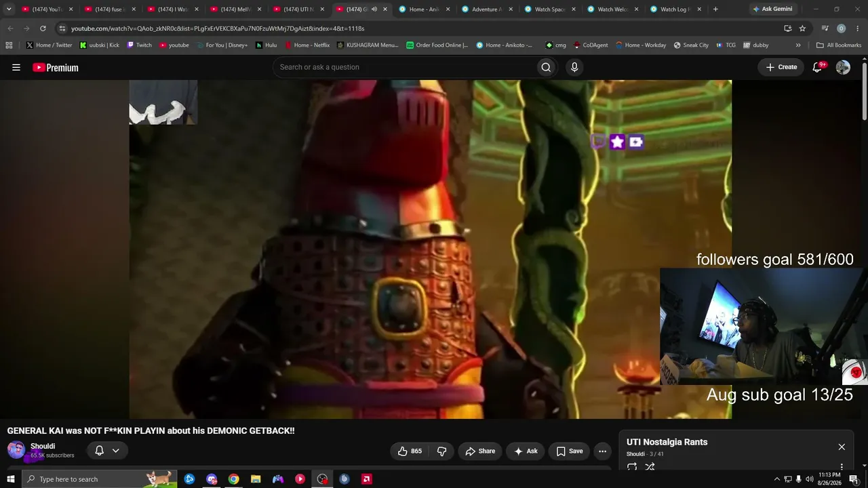868x488 pixels.
Task: Click the Ask button under the video
Action: point(526,451)
